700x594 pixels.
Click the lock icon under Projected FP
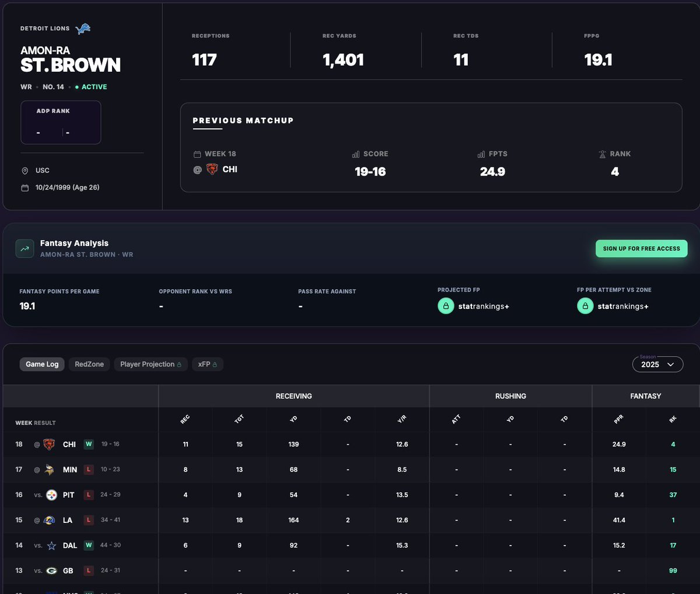coord(446,306)
